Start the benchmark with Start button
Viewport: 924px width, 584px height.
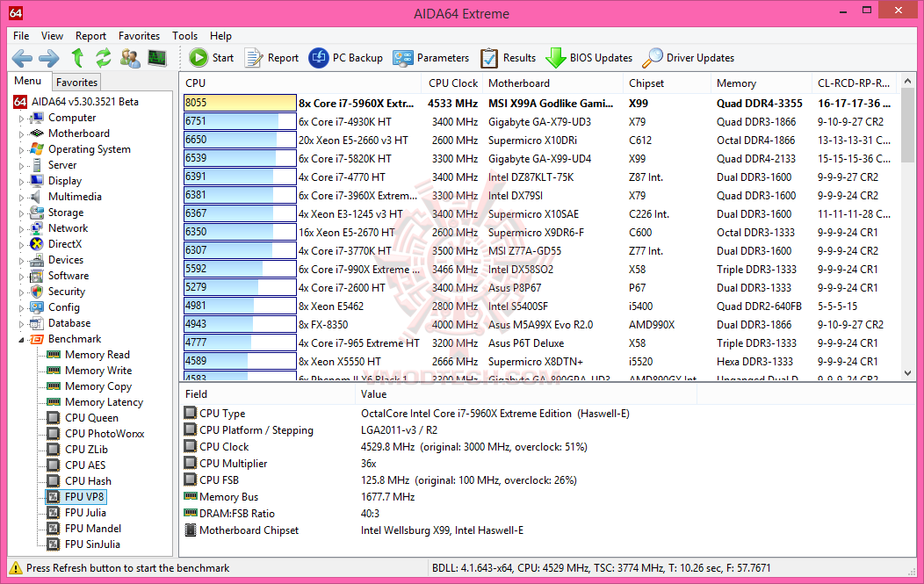[211, 58]
